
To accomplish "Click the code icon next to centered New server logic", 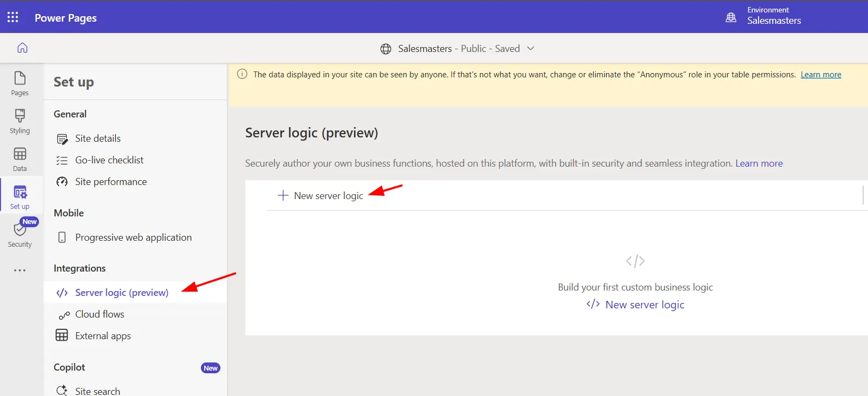I will [593, 304].
